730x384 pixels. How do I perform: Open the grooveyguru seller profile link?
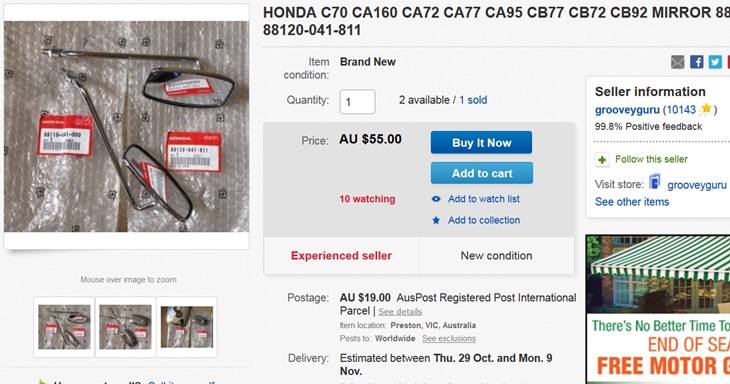tap(627, 110)
